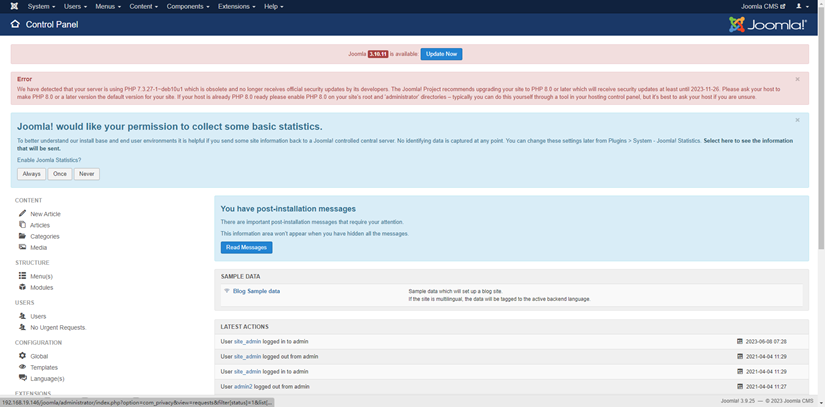Open New Article link
Image resolution: width=825 pixels, height=407 pixels.
[x=45, y=214]
